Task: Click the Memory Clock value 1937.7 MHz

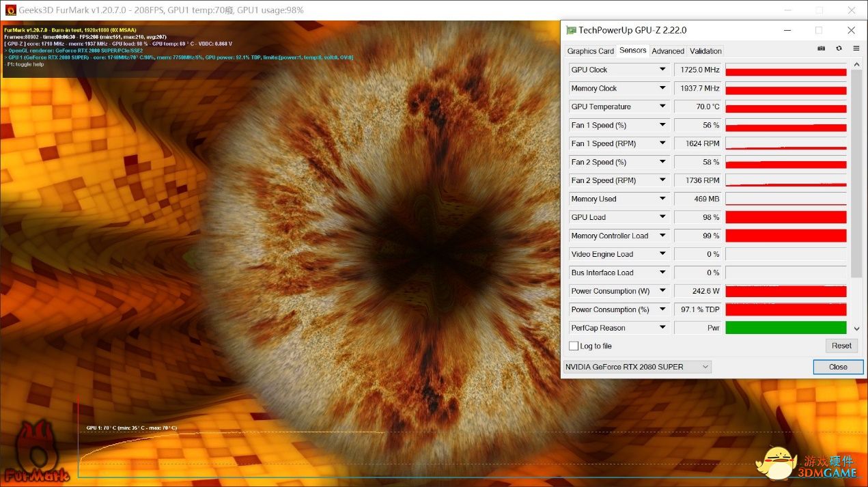Action: (698, 88)
